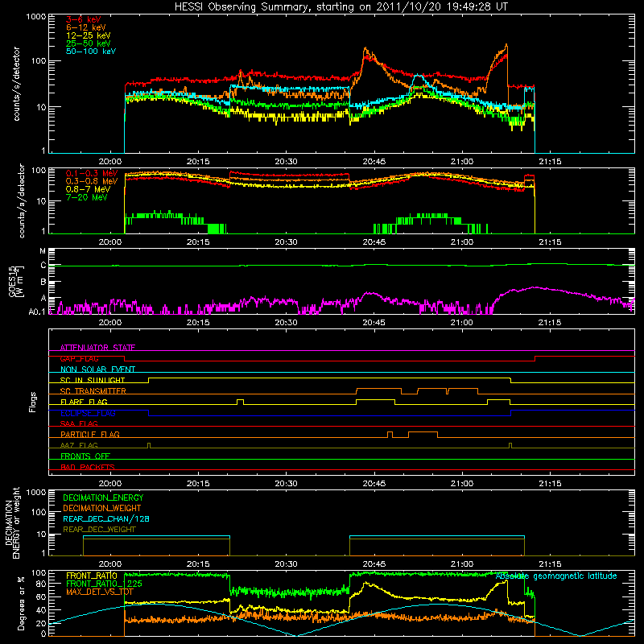Select the NON_SOLAR_EVENT flag label
The height and width of the screenshot is (644, 644).
[x=97, y=369]
